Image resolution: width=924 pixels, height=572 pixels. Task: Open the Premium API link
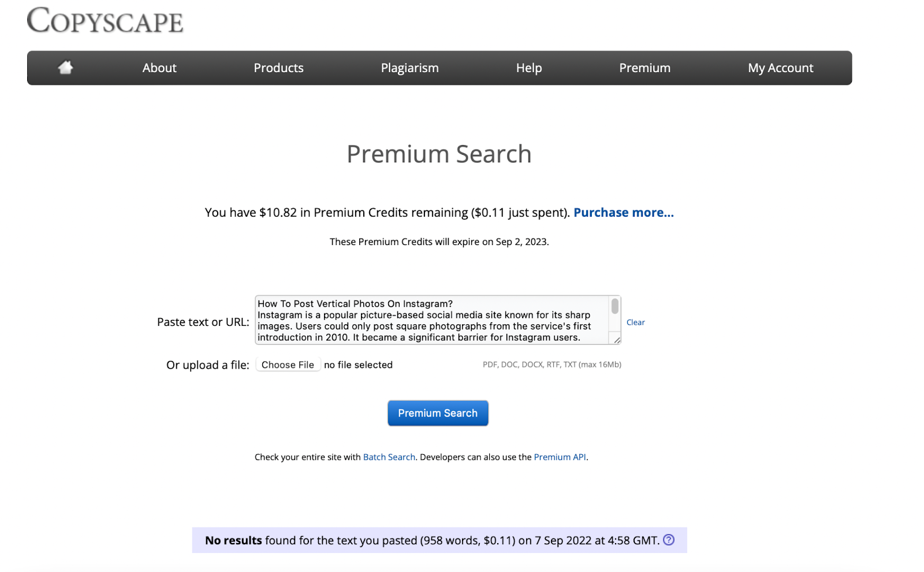pyautogui.click(x=560, y=457)
